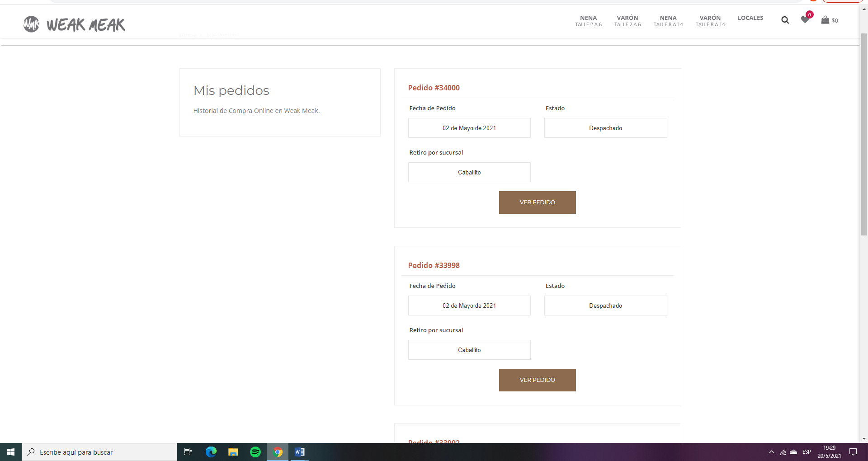This screenshot has height=461, width=868.
Task: Click the Pedido #34000 heading
Action: 434,88
